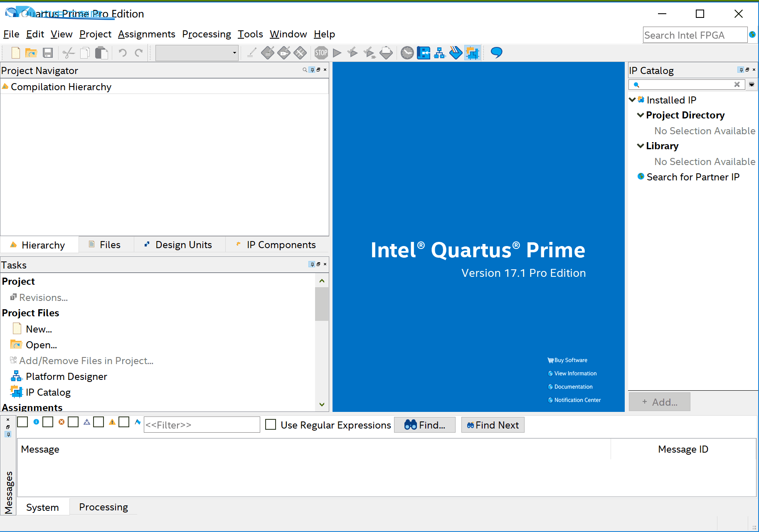The height and width of the screenshot is (532, 759).
Task: Click Search for Partner IP
Action: coord(689,177)
